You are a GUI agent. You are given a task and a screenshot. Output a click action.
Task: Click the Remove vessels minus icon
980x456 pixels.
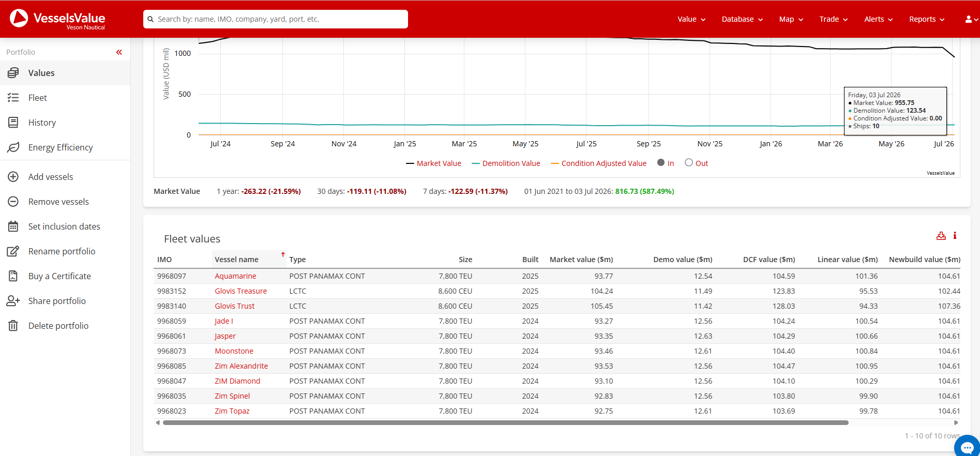click(x=13, y=202)
